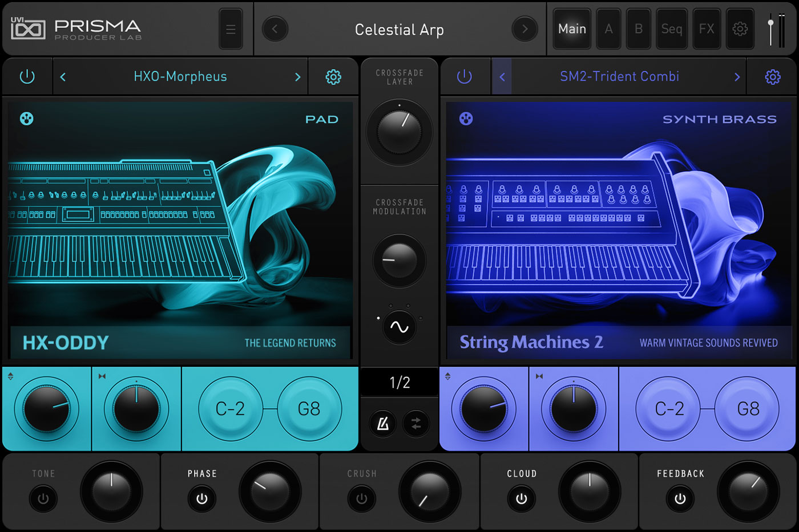Click the Crossfade Layer knob
The image size is (799, 532).
(399, 132)
